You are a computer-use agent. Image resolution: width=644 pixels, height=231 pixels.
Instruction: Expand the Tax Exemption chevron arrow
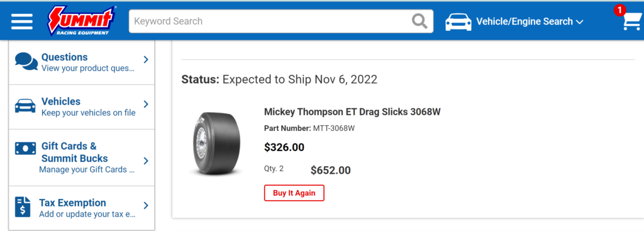click(146, 205)
